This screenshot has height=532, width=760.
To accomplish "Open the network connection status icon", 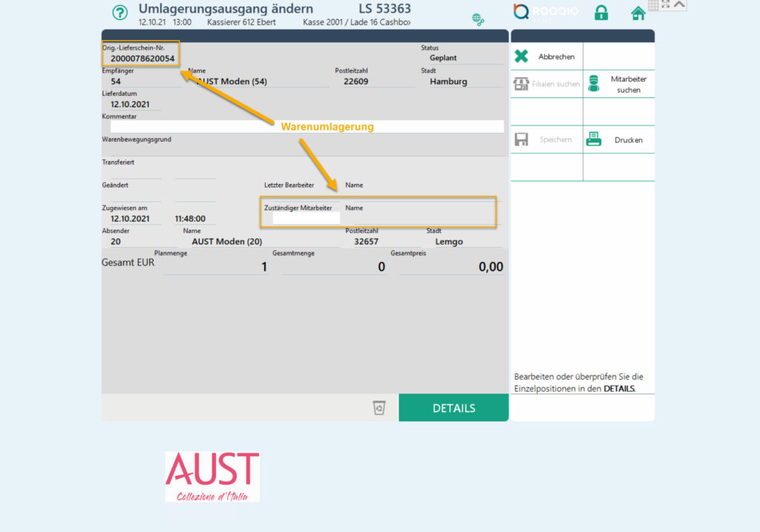I will coord(479,19).
